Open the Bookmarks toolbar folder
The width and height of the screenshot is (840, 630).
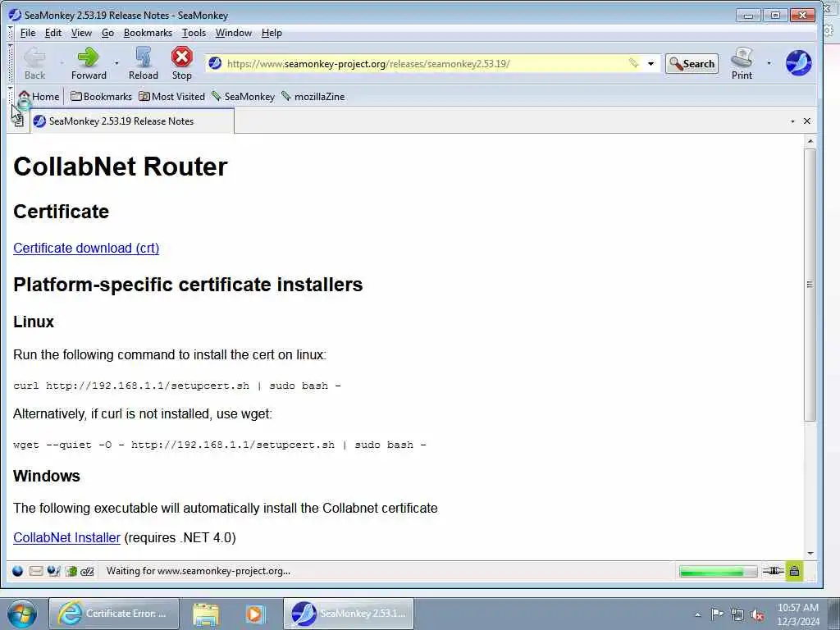tap(101, 97)
